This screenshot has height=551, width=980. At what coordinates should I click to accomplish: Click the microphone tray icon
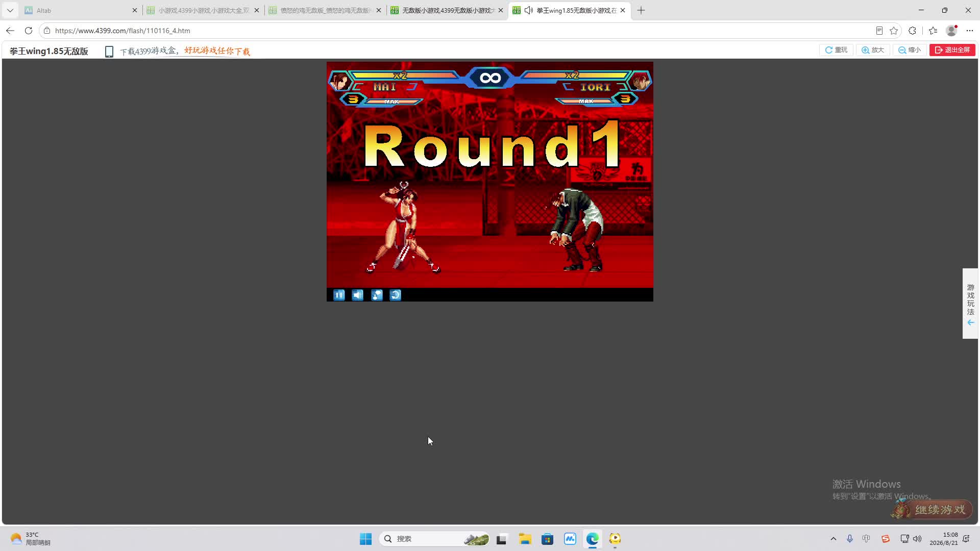pyautogui.click(x=850, y=539)
